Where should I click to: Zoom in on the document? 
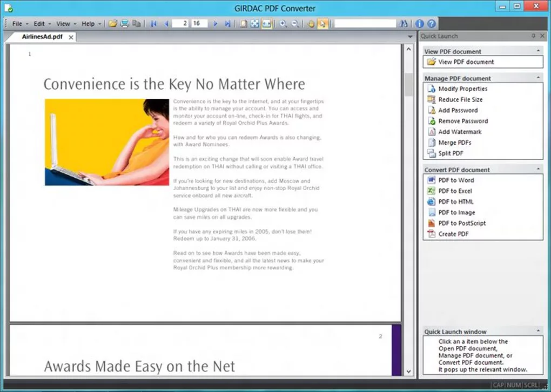point(283,23)
